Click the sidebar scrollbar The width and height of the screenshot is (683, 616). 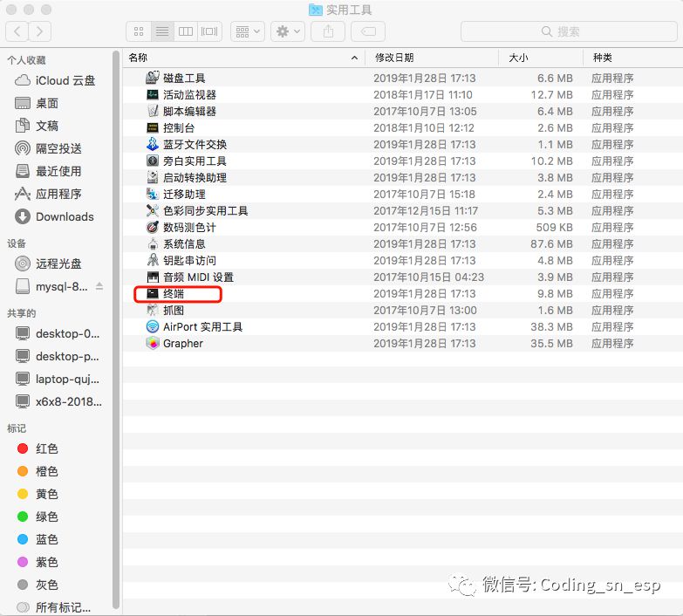click(x=116, y=330)
